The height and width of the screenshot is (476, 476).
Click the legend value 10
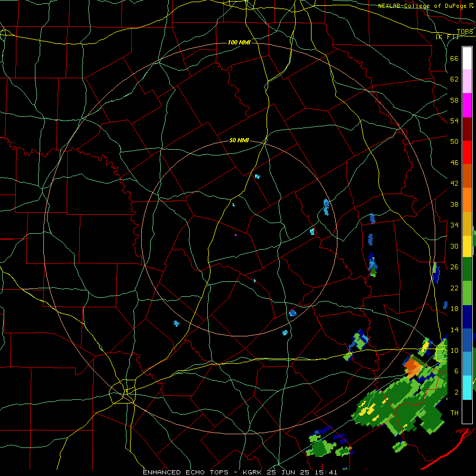click(454, 350)
